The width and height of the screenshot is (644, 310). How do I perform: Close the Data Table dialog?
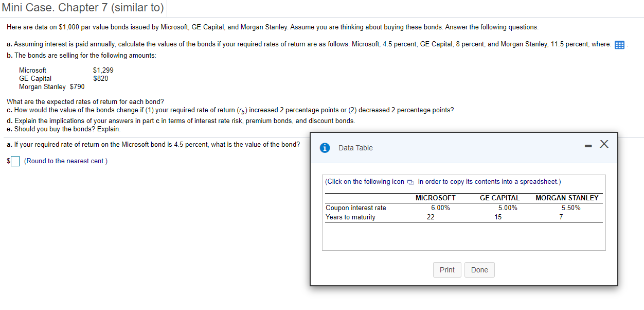coord(604,145)
